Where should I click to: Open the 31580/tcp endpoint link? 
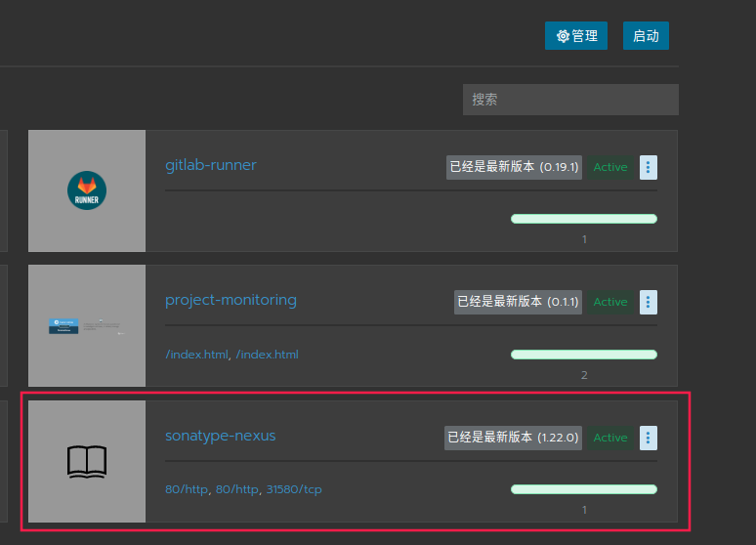(294, 489)
